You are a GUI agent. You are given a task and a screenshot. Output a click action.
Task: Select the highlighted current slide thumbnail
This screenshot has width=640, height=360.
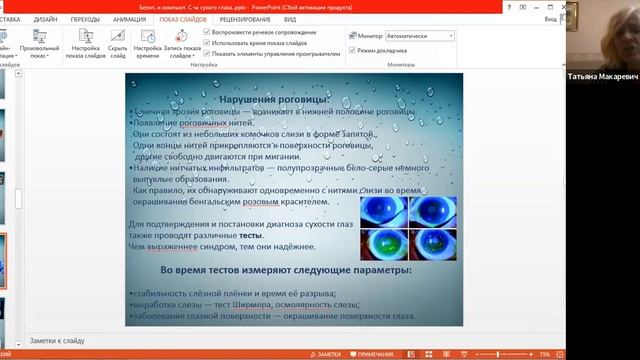pos(2,261)
